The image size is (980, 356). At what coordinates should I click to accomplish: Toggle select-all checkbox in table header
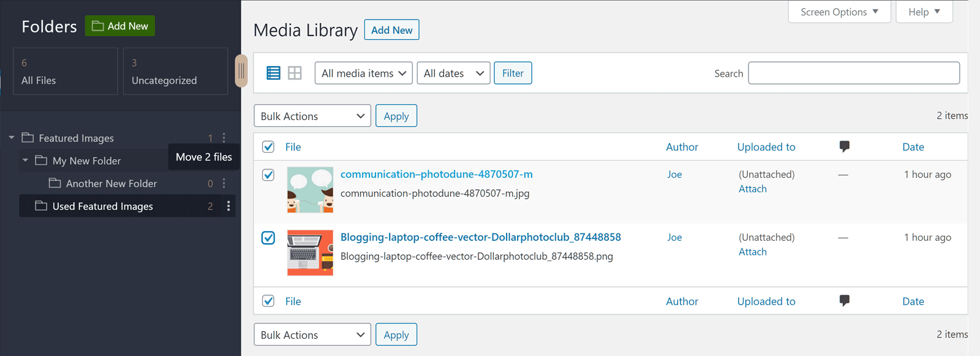(x=268, y=147)
